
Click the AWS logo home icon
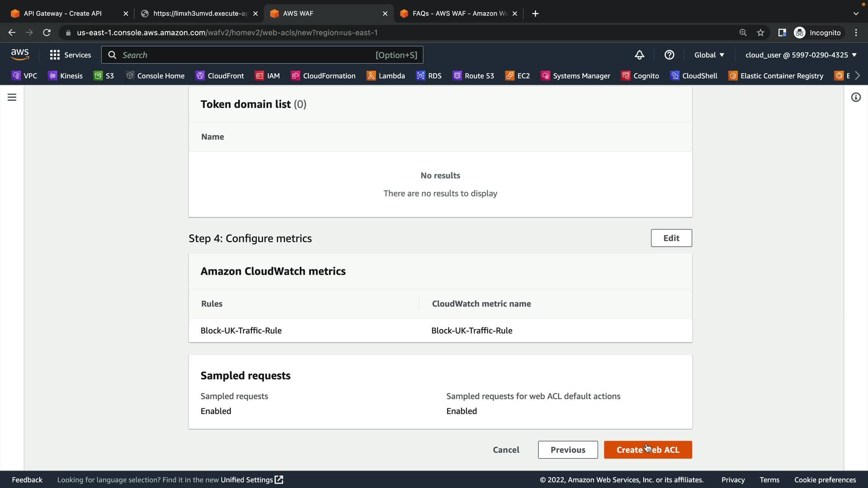20,55
